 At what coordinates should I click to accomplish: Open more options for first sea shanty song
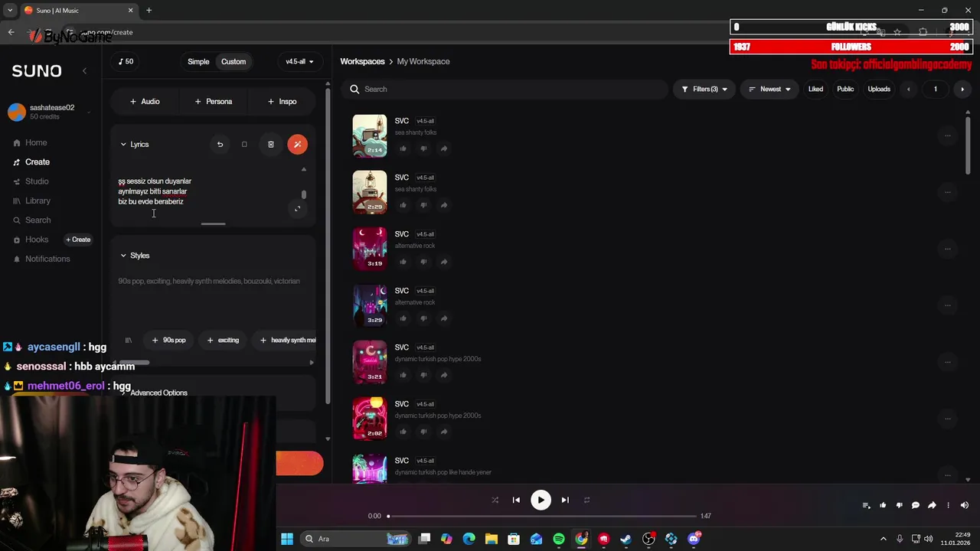[947, 135]
